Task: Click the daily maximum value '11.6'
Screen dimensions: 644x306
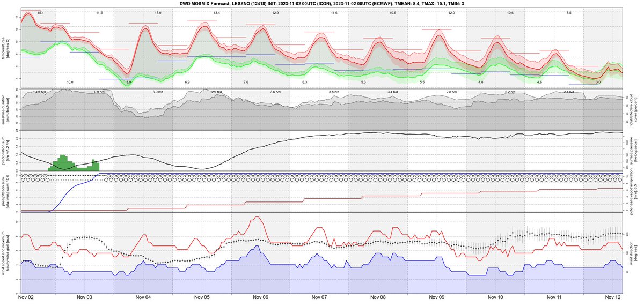Action: (334, 12)
